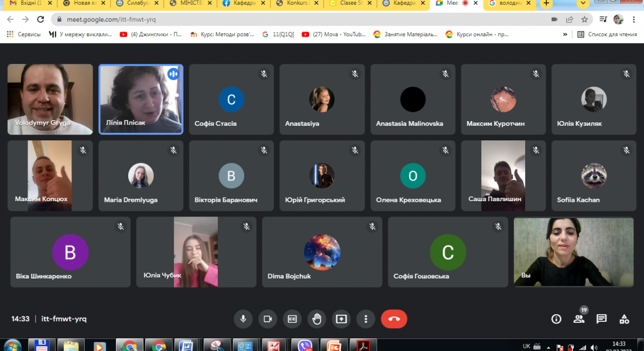The image size is (644, 351).
Task: Open the Chrome menu
Action: point(633,19)
